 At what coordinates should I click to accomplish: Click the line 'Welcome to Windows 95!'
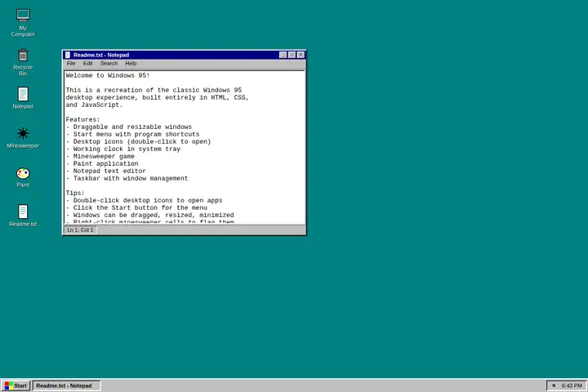point(108,75)
